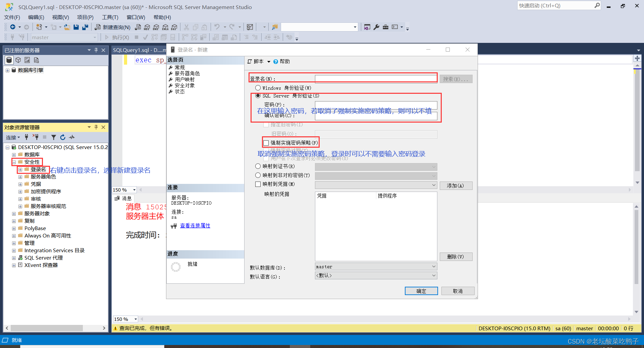Collapse the 安全性 tree node
The width and height of the screenshot is (644, 348).
pos(14,162)
